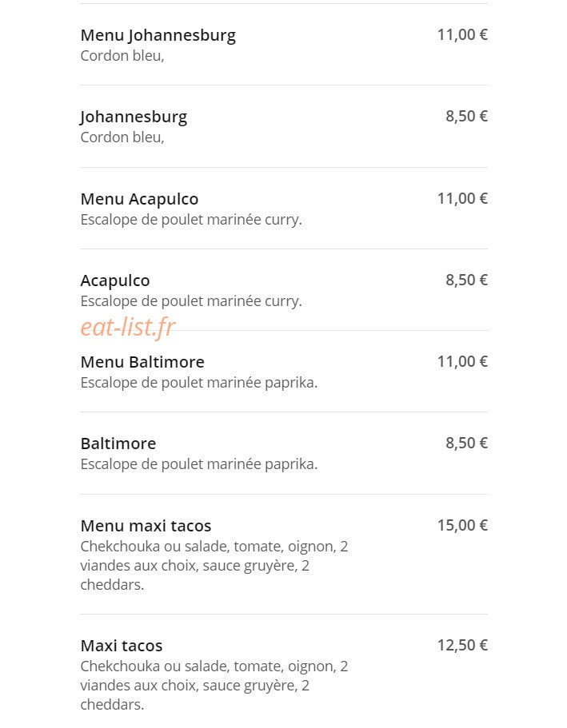Click the eat-list.fr watermark link
This screenshot has width=567, height=728.
tap(128, 327)
